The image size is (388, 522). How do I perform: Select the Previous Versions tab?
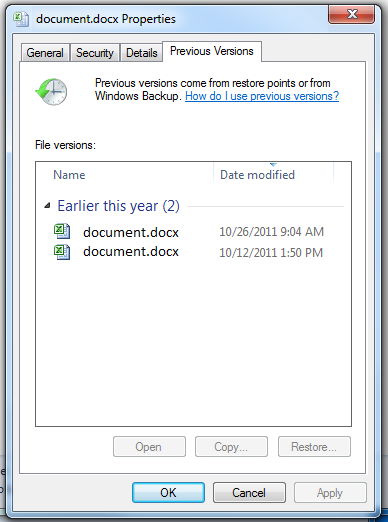(212, 51)
